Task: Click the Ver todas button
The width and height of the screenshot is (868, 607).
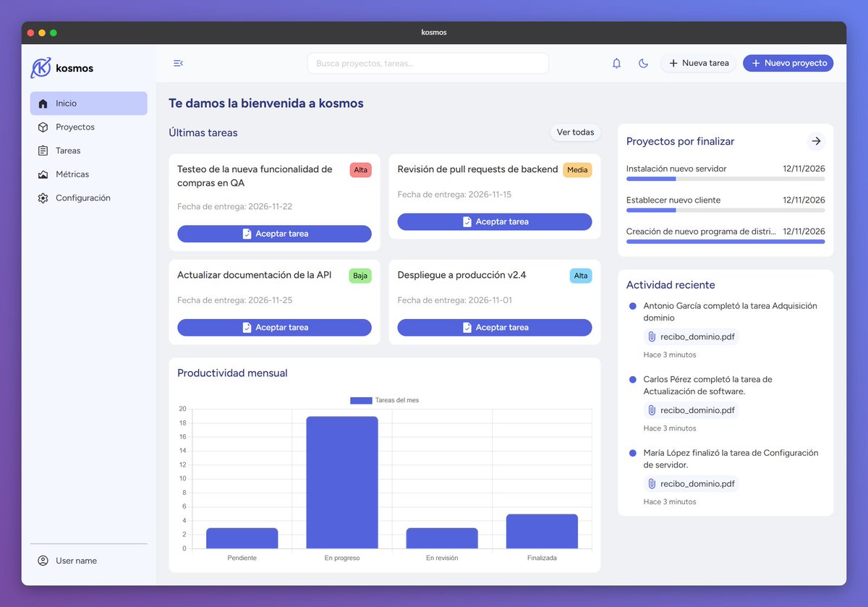Action: click(575, 132)
